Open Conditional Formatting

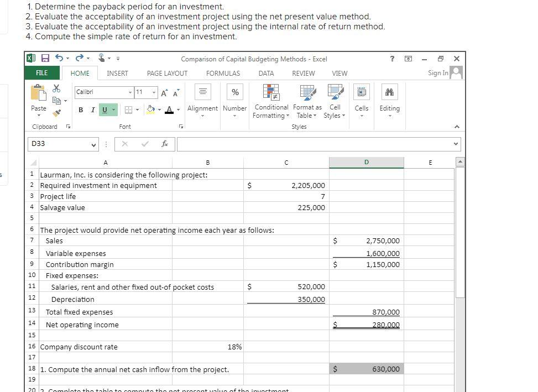click(x=271, y=102)
